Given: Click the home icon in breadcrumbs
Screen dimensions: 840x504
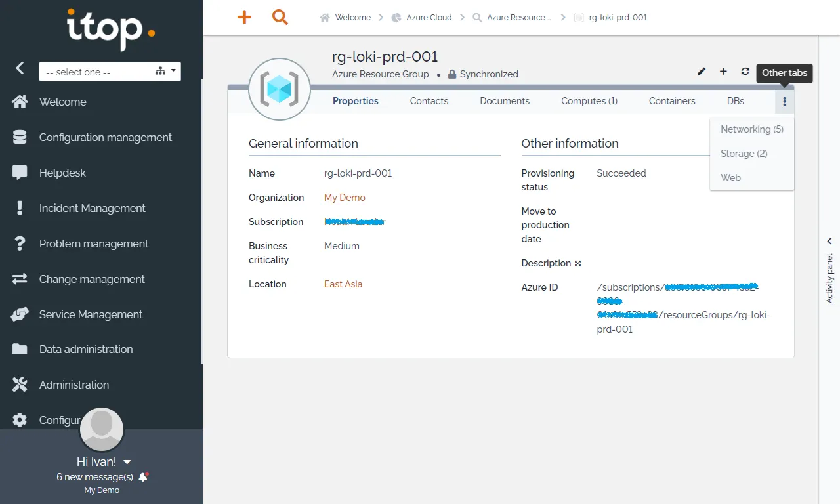Looking at the screenshot, I should (325, 18).
